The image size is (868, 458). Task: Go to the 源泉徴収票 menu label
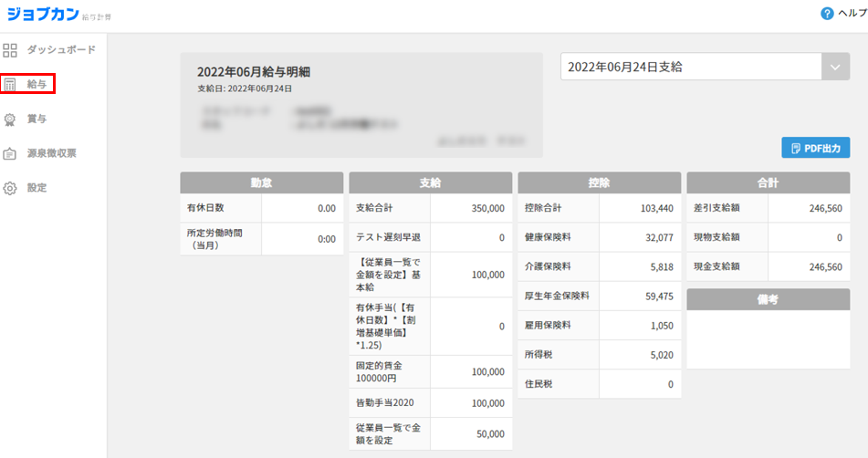click(x=51, y=153)
